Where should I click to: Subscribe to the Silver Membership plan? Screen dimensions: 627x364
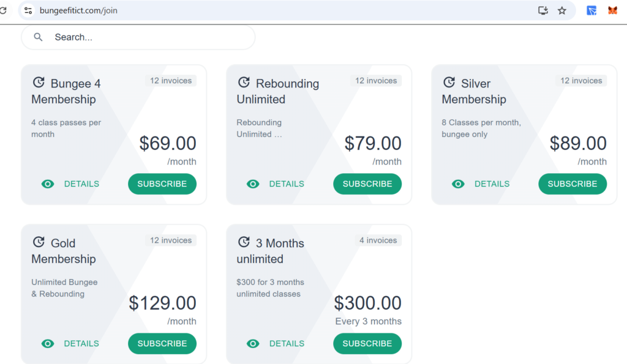(x=573, y=184)
